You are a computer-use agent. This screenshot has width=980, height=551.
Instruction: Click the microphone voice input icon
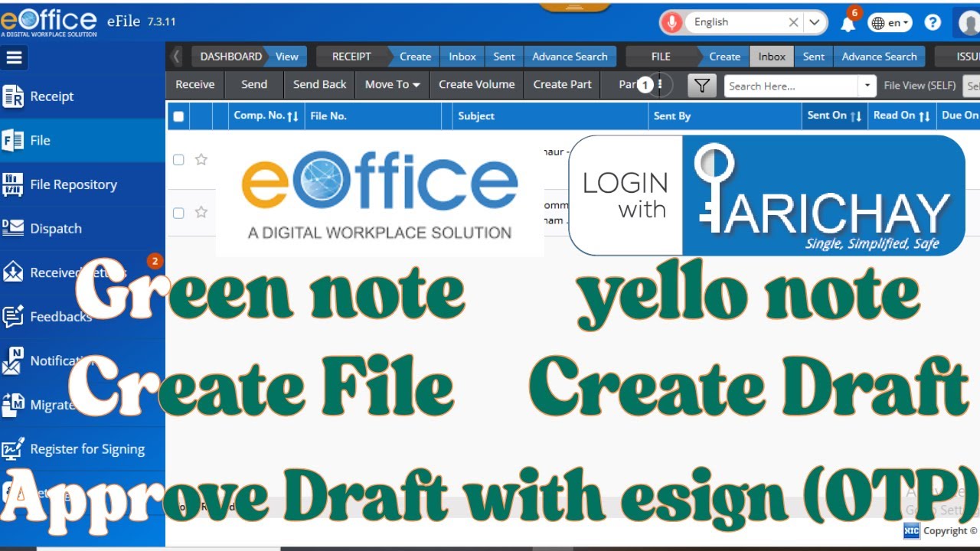pyautogui.click(x=671, y=22)
